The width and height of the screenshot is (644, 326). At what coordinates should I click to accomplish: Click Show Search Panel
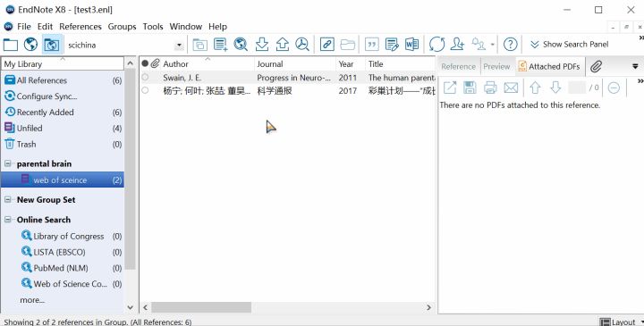pos(569,45)
